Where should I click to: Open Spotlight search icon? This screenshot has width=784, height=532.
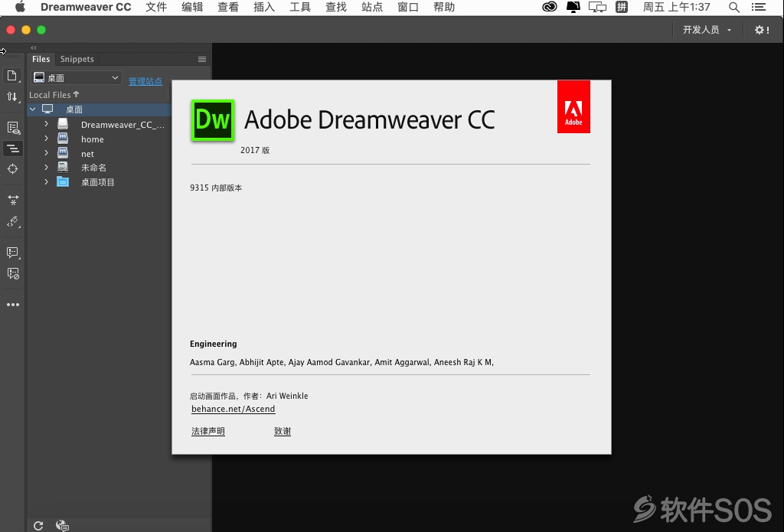(734, 7)
